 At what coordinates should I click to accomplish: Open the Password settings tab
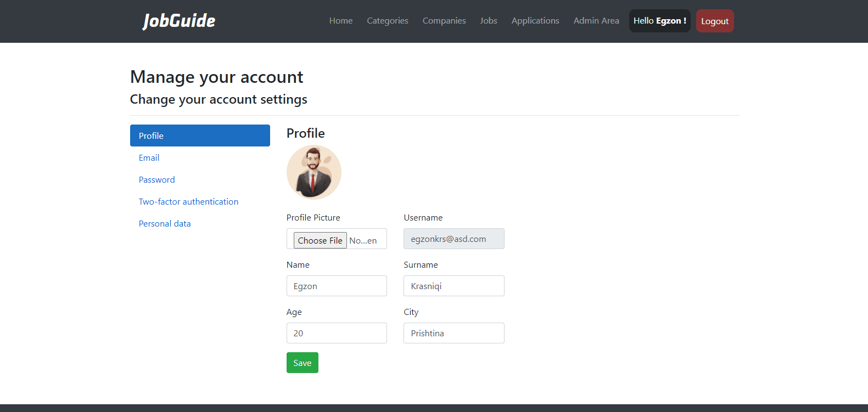click(157, 180)
